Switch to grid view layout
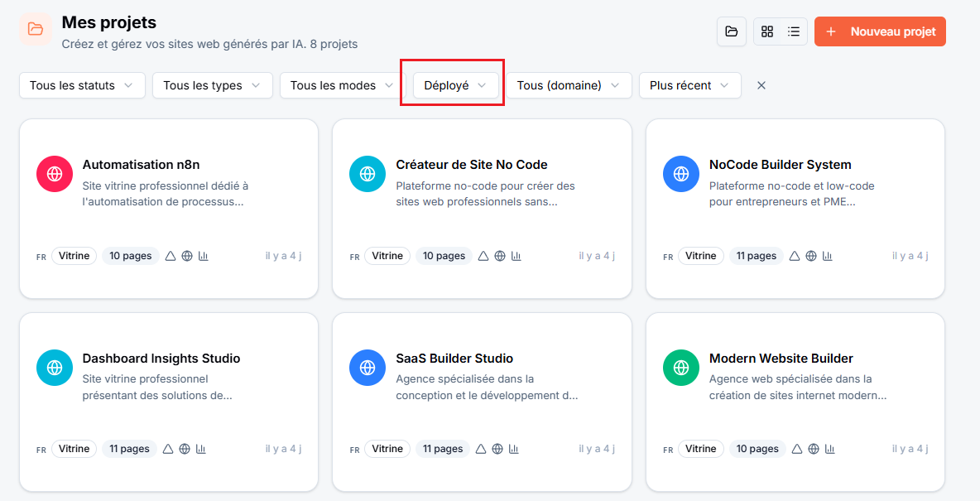980x501 pixels. click(767, 31)
